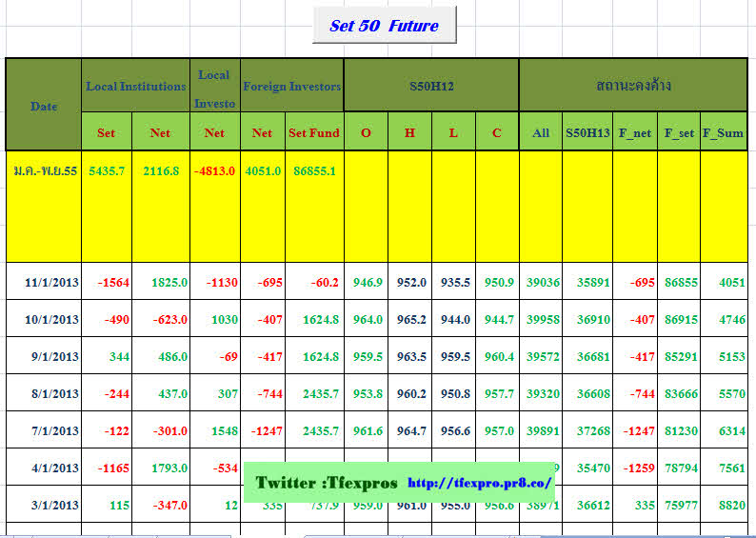The image size is (756, 538).
Task: Click the Foreign Investors header cell
Action: click(x=291, y=87)
